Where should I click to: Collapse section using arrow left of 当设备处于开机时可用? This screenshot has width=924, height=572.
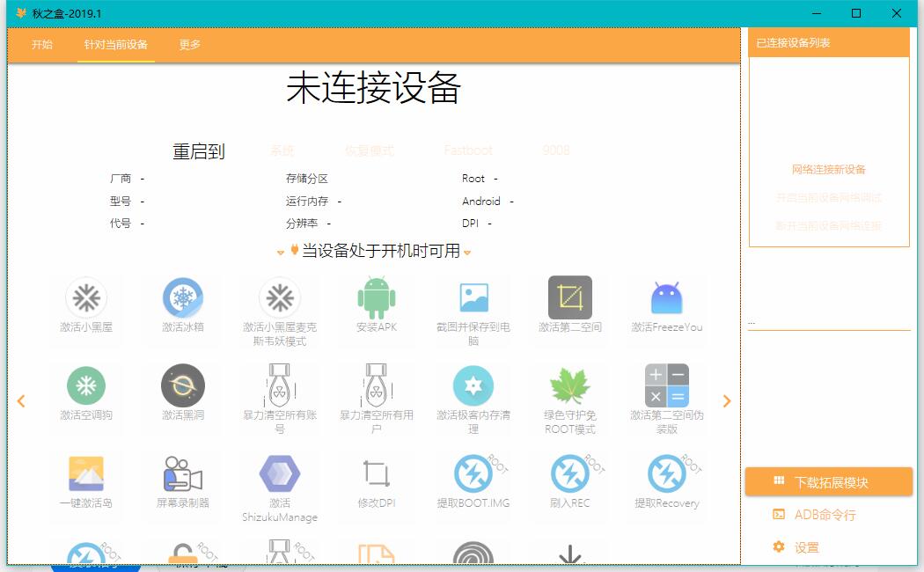click(281, 253)
